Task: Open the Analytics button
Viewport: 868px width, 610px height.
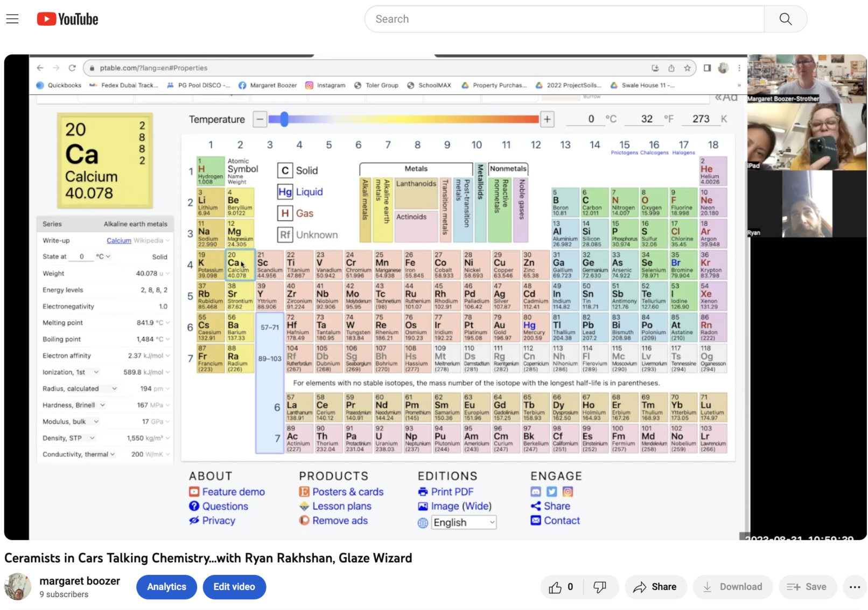Action: (166, 587)
